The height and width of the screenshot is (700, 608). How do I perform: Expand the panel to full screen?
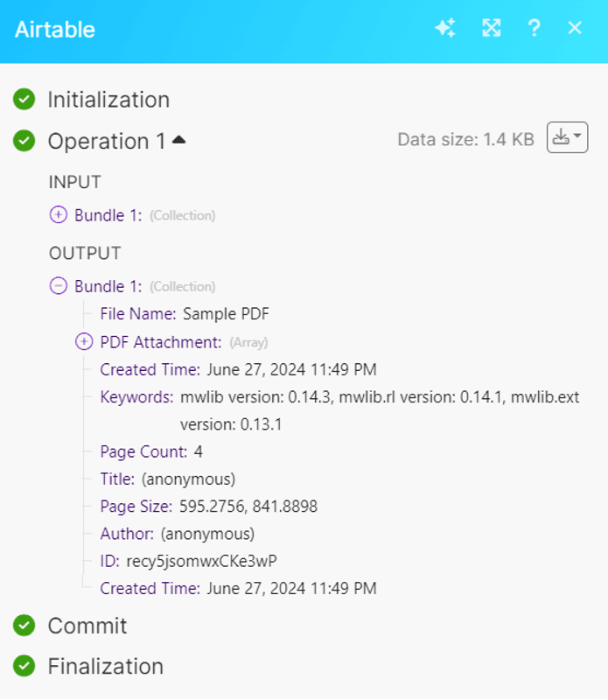[492, 28]
